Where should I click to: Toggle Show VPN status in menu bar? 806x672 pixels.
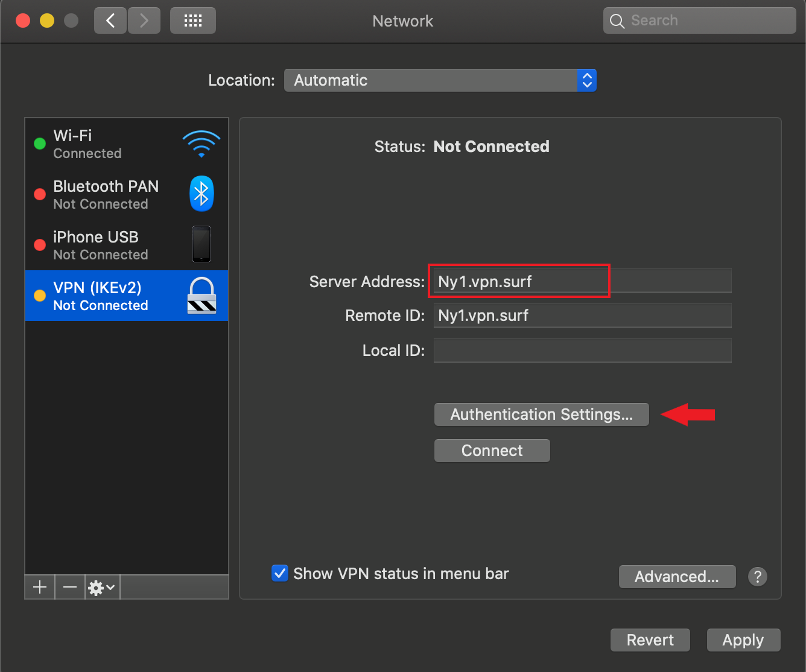tap(280, 573)
